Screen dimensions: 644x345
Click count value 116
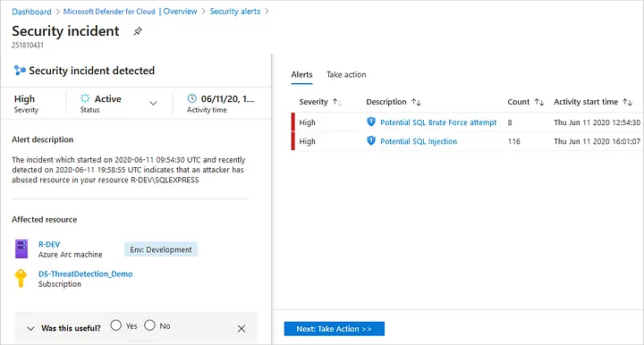point(513,141)
